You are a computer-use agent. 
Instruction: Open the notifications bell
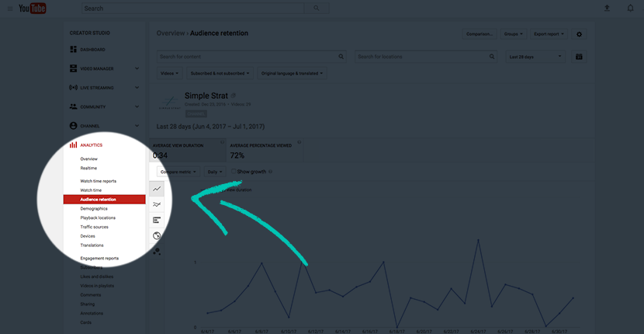pos(631,9)
